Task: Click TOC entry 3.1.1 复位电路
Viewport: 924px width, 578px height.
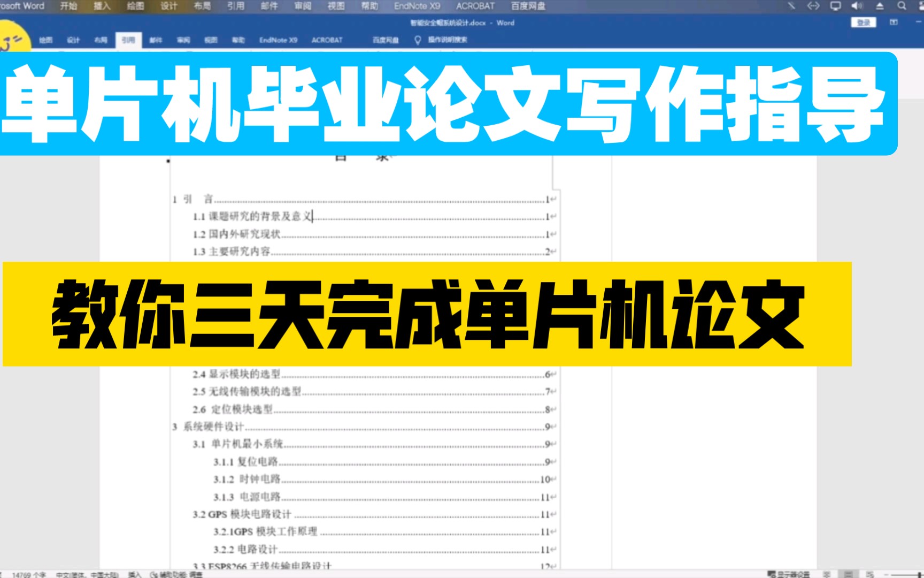Action: 385,462
